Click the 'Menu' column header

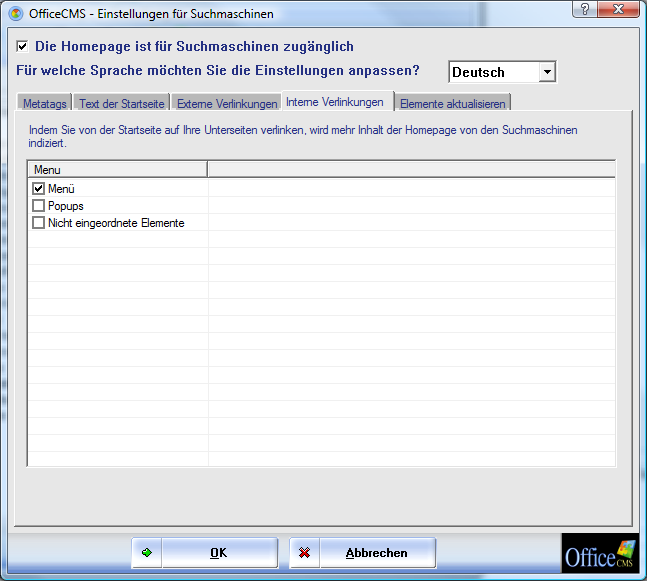click(x=117, y=170)
